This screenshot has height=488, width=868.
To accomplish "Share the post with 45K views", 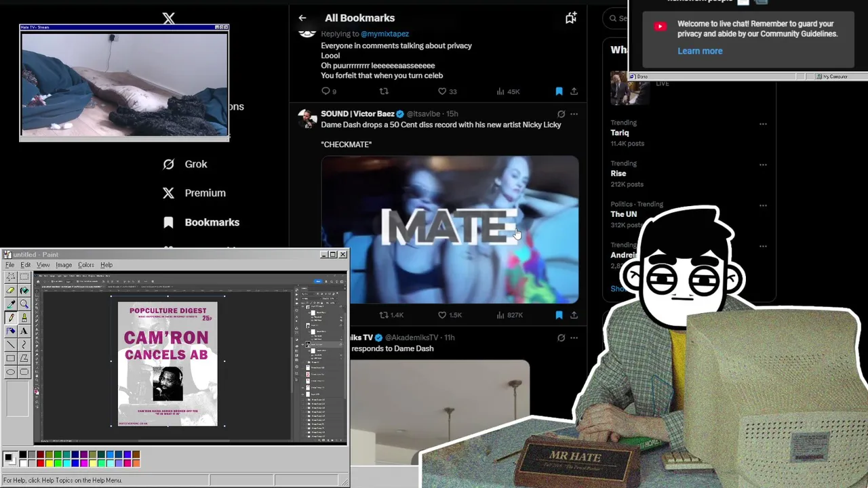I will coord(574,91).
